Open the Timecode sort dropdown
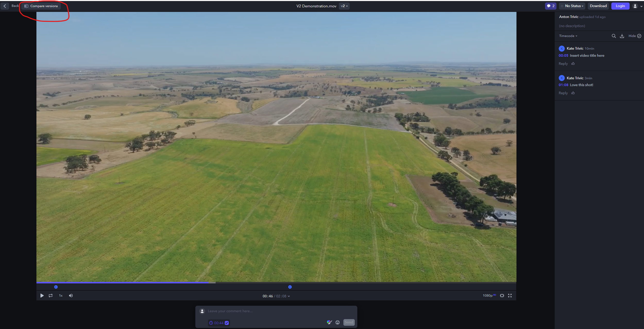Image resolution: width=644 pixels, height=329 pixels. (568, 36)
